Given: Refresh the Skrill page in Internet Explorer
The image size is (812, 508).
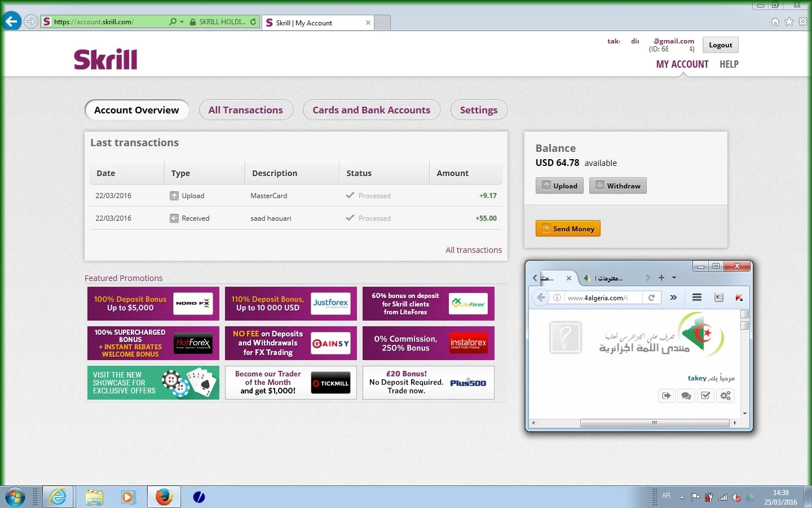Looking at the screenshot, I should point(253,22).
